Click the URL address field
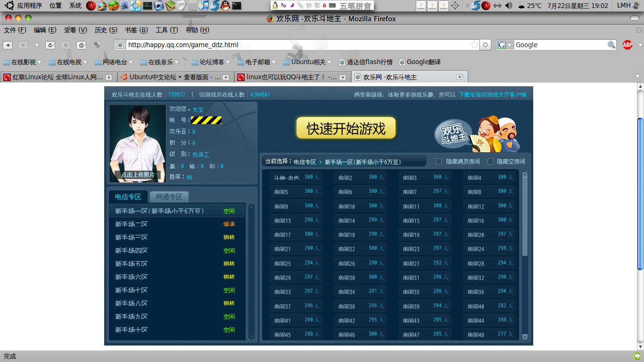 pyautogui.click(x=297, y=45)
